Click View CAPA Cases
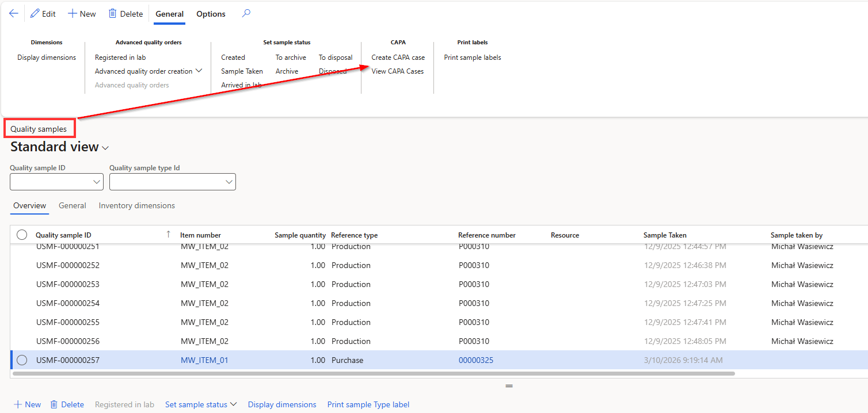The image size is (868, 413). coord(398,71)
